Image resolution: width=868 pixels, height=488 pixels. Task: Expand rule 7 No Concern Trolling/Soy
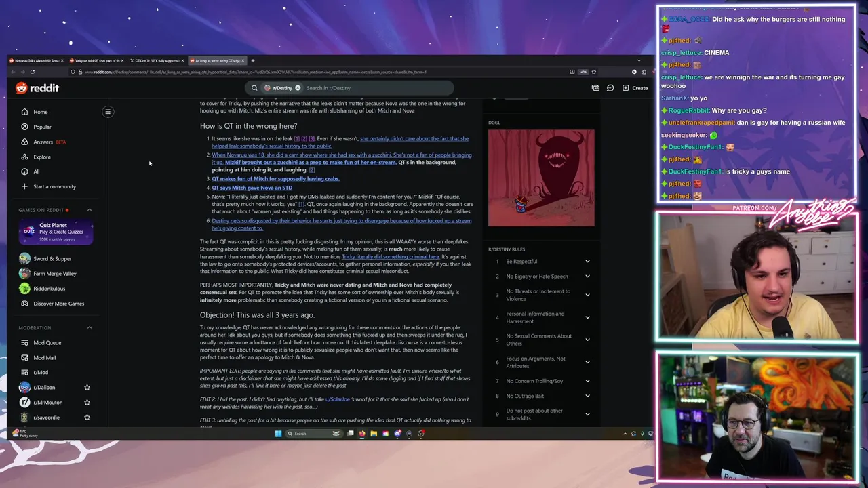coord(587,381)
